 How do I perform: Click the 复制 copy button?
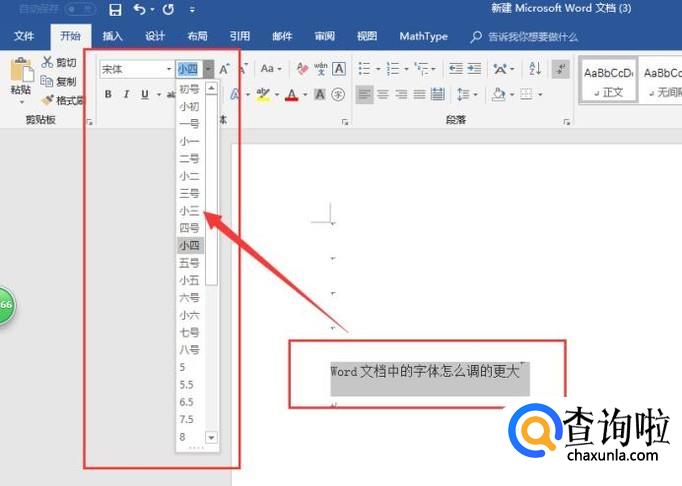pyautogui.click(x=59, y=81)
